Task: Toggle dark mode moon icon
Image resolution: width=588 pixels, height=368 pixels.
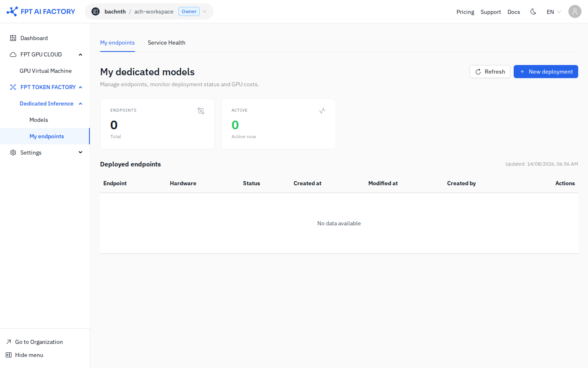Action: point(533,11)
